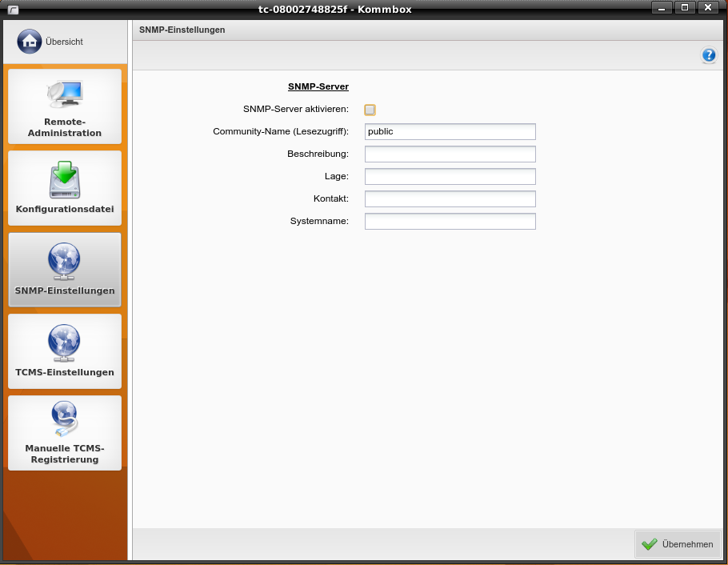Screen dimensions: 728x565
Task: Click the blue help question mark icon
Action: coord(709,55)
